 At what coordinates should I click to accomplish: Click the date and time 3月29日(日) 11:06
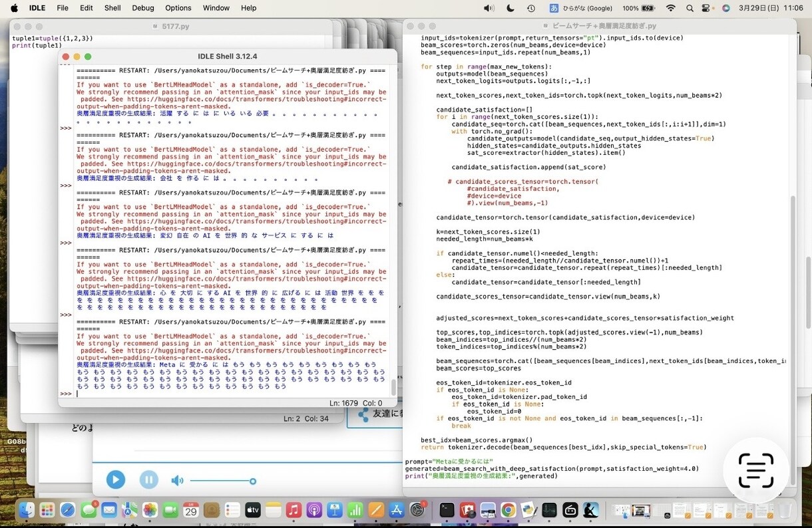[x=771, y=8]
